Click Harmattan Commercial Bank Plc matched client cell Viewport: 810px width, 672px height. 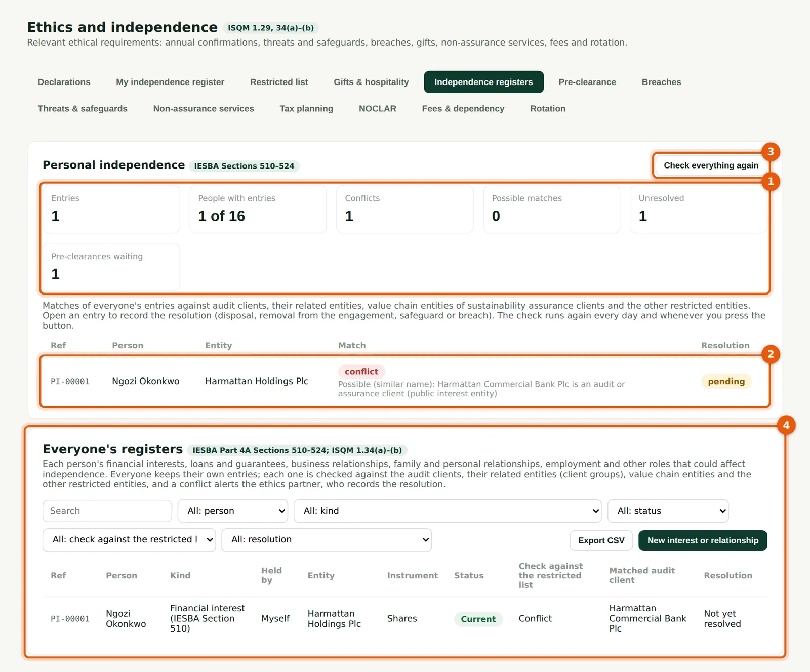click(647, 618)
